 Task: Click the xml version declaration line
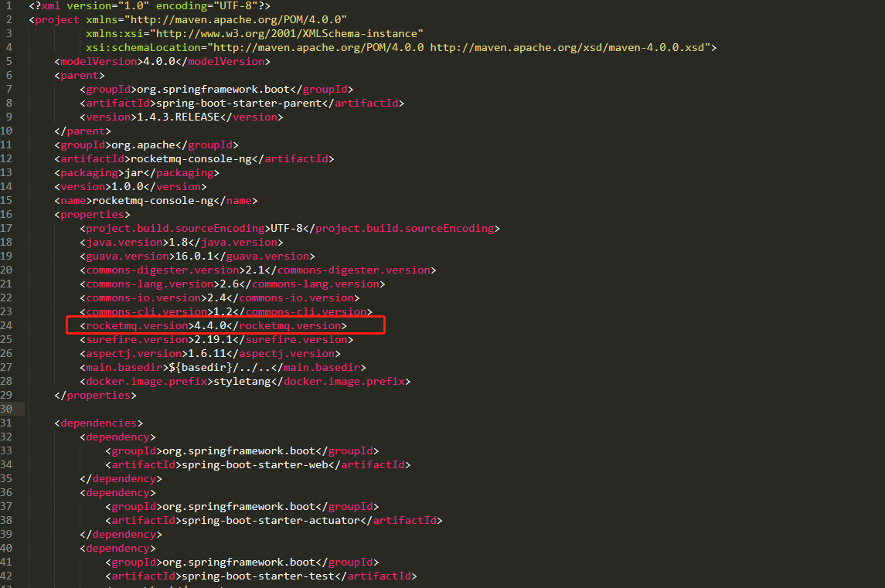pos(150,6)
